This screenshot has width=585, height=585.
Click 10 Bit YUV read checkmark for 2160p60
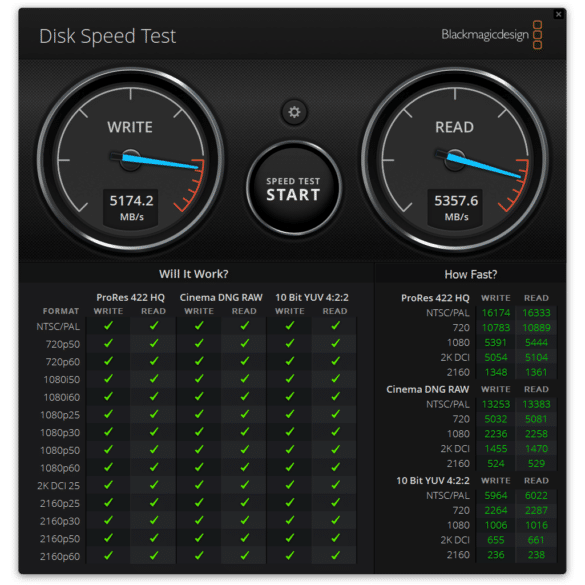coord(335,556)
